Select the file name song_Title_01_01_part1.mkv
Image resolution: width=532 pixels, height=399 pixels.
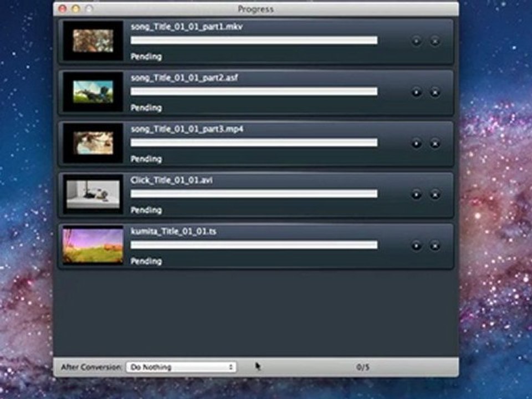(x=187, y=27)
